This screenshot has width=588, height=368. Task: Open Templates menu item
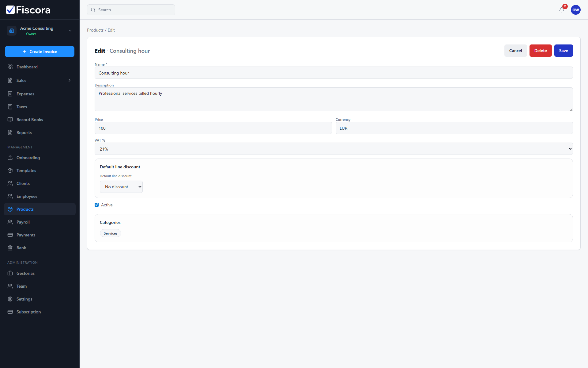(40, 171)
